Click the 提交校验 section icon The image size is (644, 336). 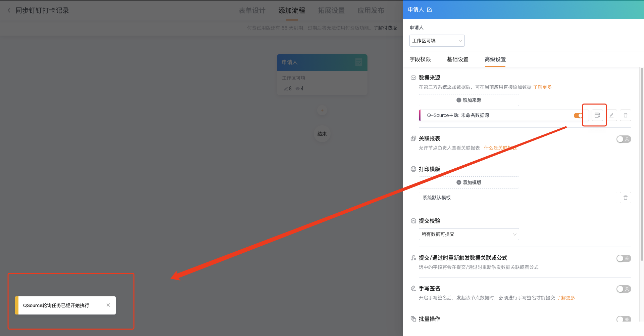pyautogui.click(x=413, y=221)
